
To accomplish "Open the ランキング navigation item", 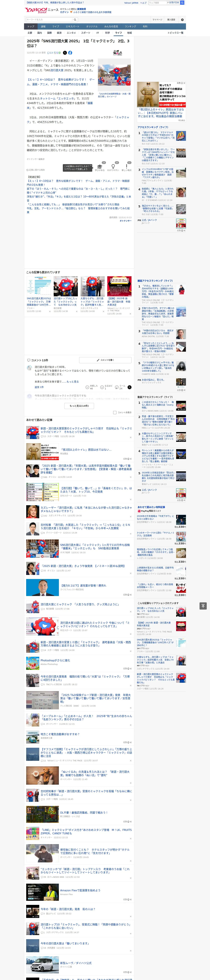I will [130, 27].
